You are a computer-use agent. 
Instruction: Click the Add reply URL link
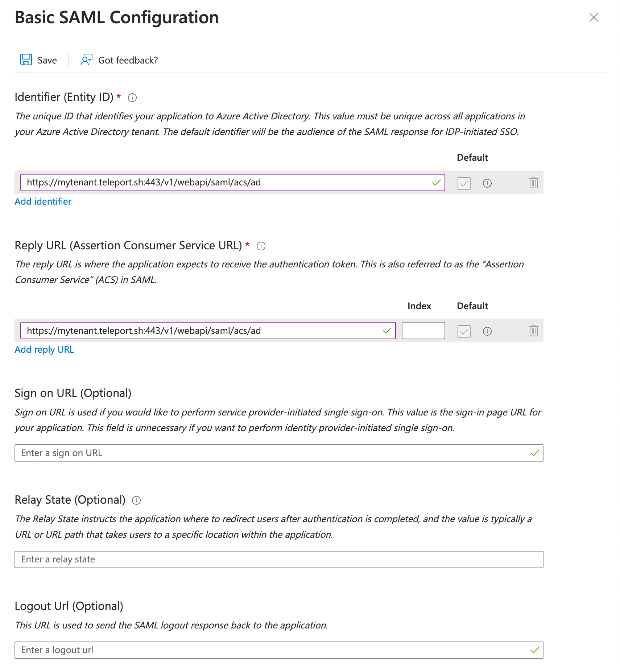44,349
